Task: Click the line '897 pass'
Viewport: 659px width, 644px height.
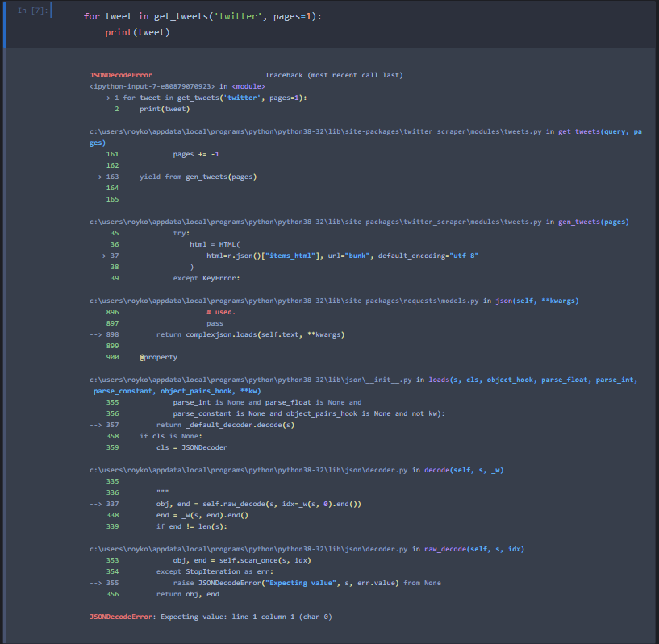Action: [x=165, y=323]
